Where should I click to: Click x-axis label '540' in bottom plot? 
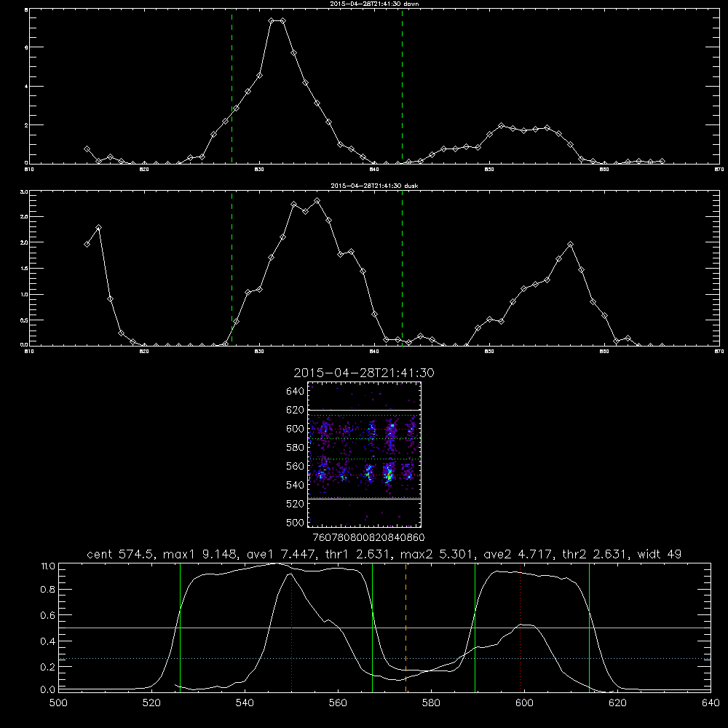point(245,703)
